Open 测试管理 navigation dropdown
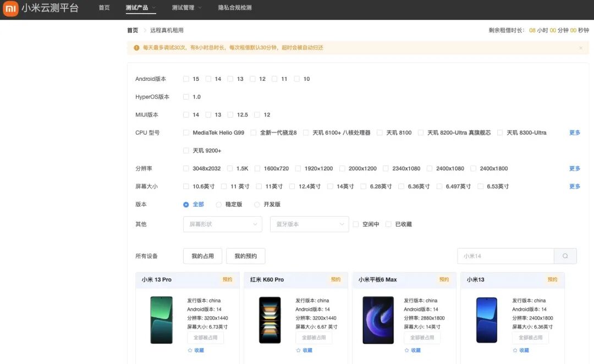The width and height of the screenshot is (594, 364). pos(187,8)
